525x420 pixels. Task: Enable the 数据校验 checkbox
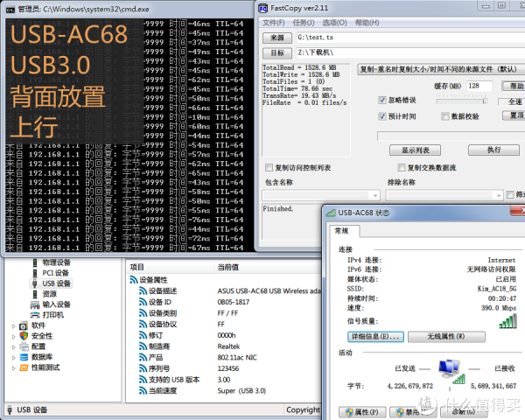click(445, 116)
